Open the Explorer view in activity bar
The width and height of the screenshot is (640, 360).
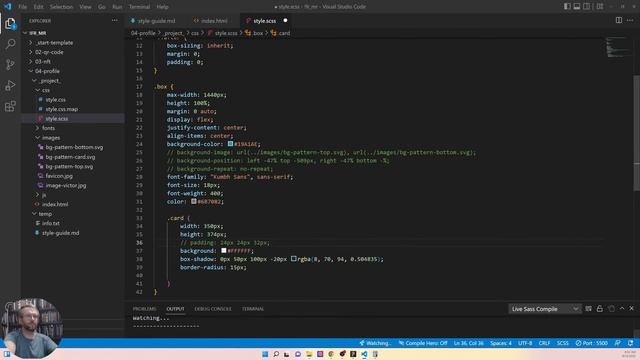point(10,24)
